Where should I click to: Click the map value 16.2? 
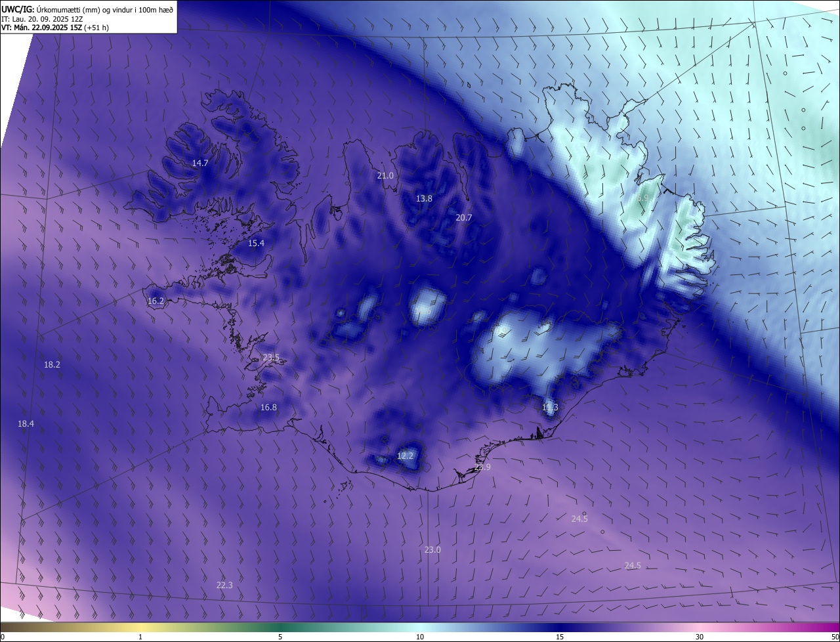(156, 301)
